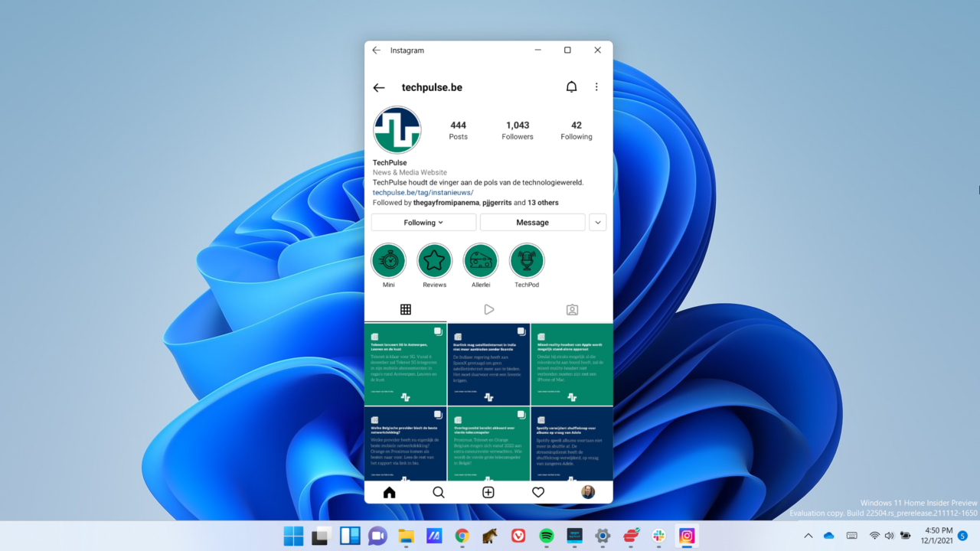Switch to the posts grid tab
Image resolution: width=980 pixels, height=551 pixels.
click(406, 310)
